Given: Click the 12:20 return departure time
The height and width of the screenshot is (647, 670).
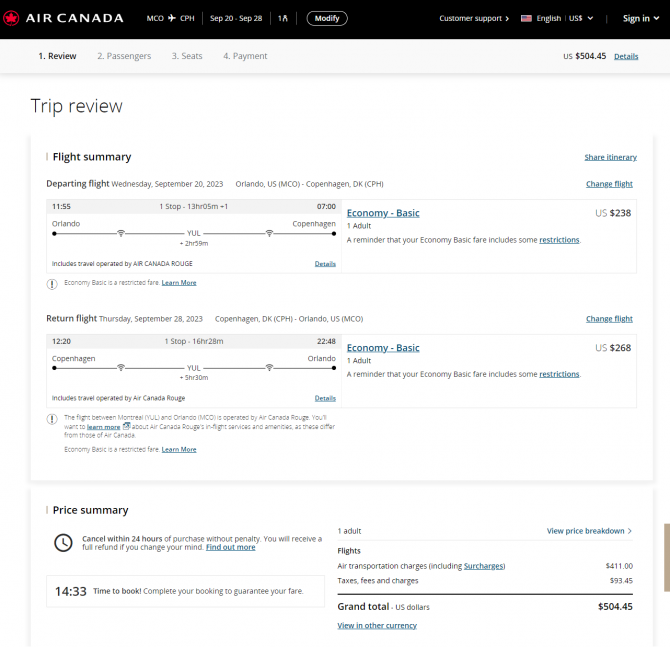Looking at the screenshot, I should click(x=61, y=341).
